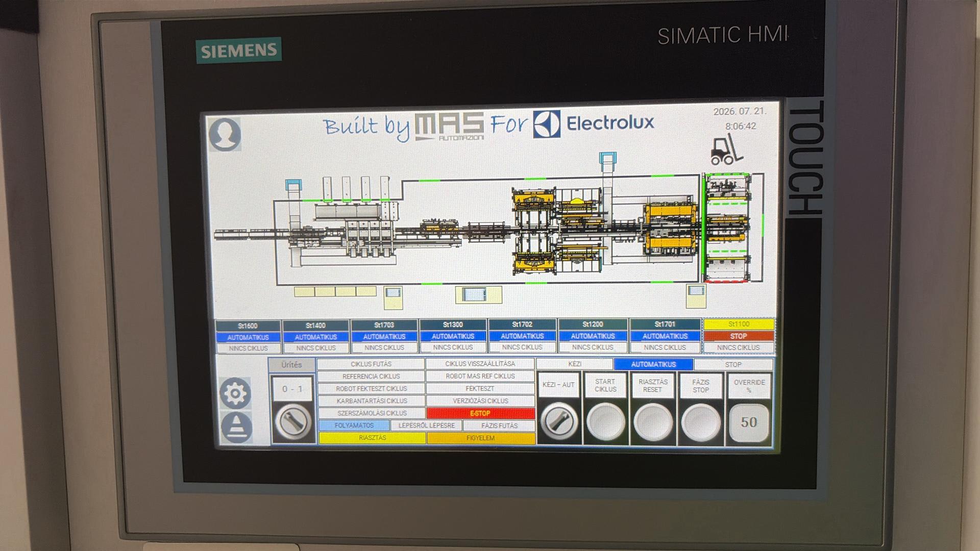Tap the KARBANTARTÁSI CIKLUS indicator
The image size is (980, 551).
point(371,401)
